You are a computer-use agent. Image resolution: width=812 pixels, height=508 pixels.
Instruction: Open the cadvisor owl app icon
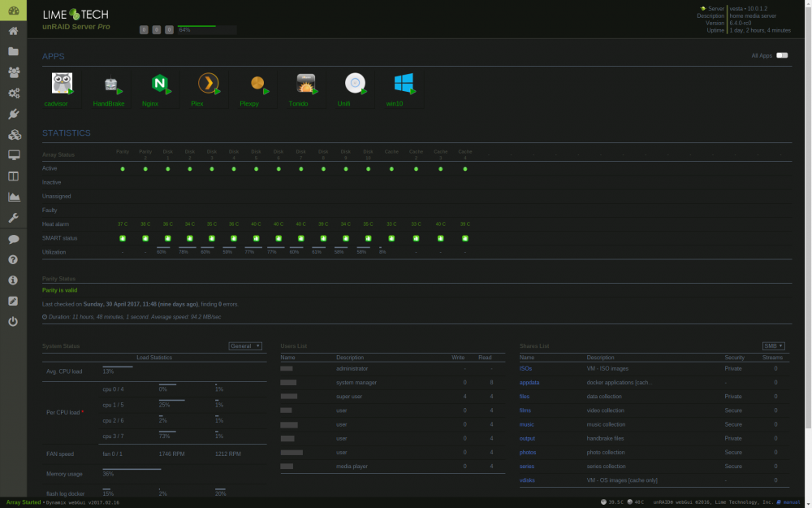tap(63, 84)
